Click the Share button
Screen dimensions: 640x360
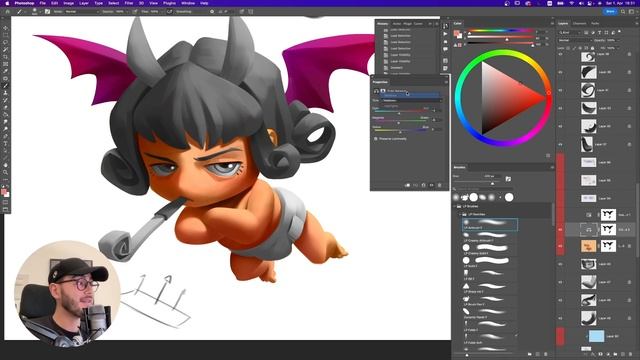click(x=610, y=11)
